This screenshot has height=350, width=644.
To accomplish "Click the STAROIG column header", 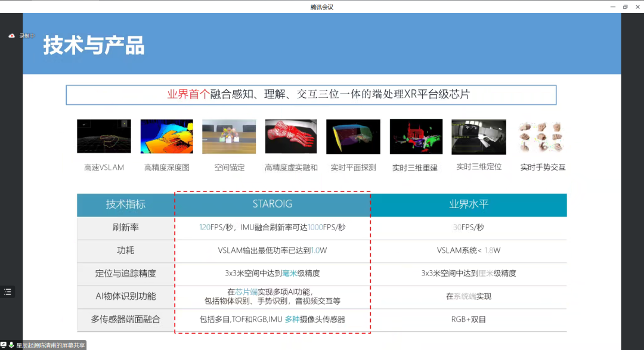I will tap(273, 204).
